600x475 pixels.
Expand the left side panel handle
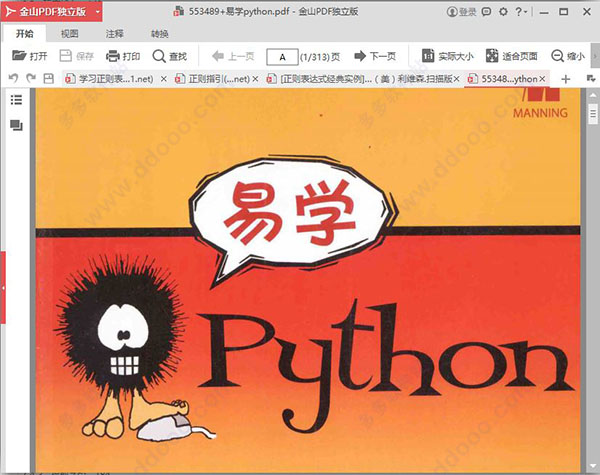pos(3,287)
